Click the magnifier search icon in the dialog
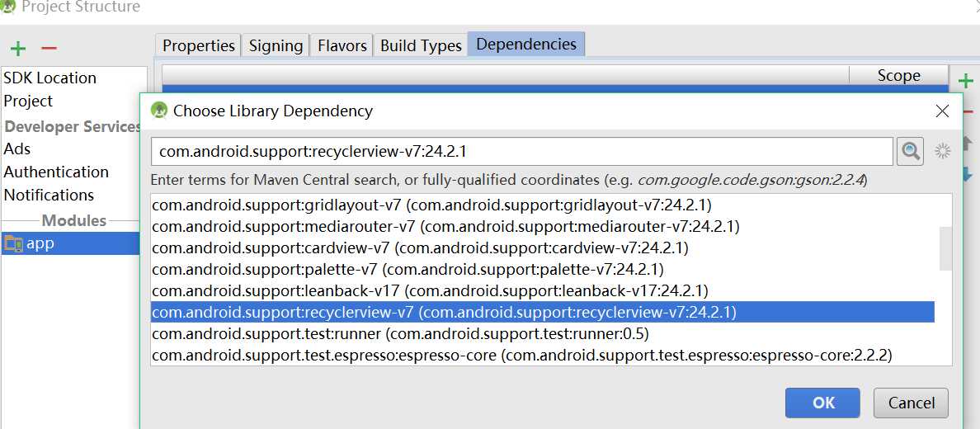The height and width of the screenshot is (429, 980). coord(910,151)
